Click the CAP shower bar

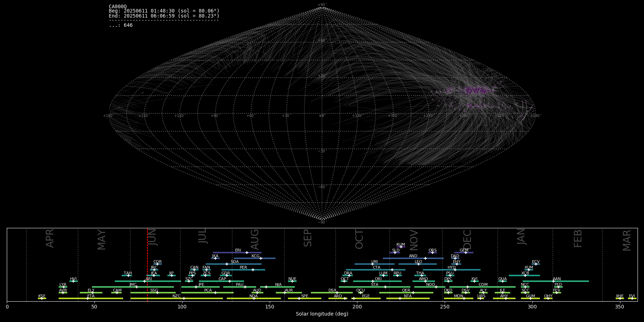point(221,281)
